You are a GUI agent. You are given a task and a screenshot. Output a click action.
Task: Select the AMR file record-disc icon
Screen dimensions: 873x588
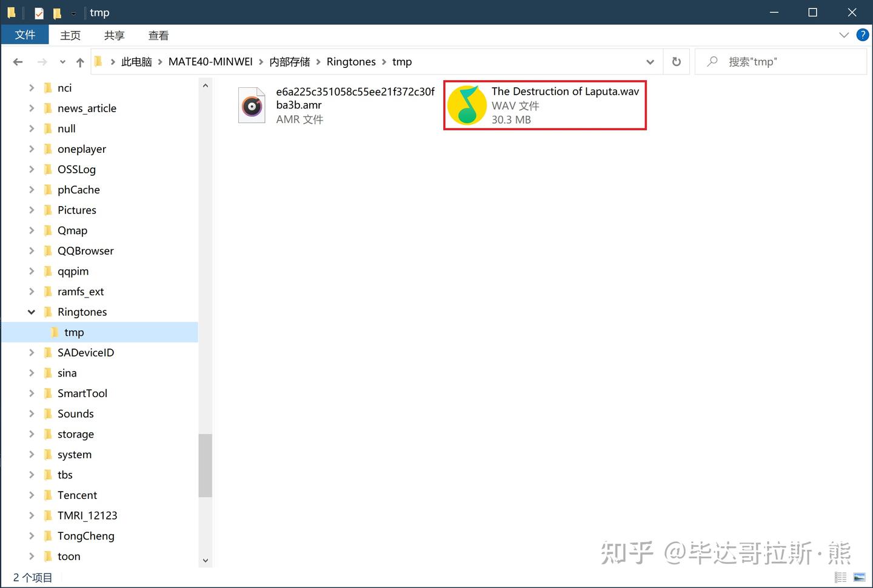point(252,106)
